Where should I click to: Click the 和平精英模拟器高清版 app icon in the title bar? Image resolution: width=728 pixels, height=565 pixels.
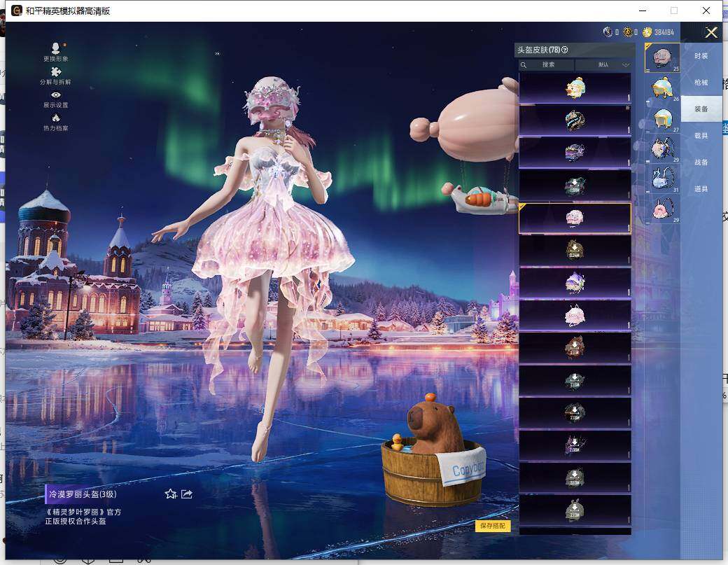coord(17,11)
